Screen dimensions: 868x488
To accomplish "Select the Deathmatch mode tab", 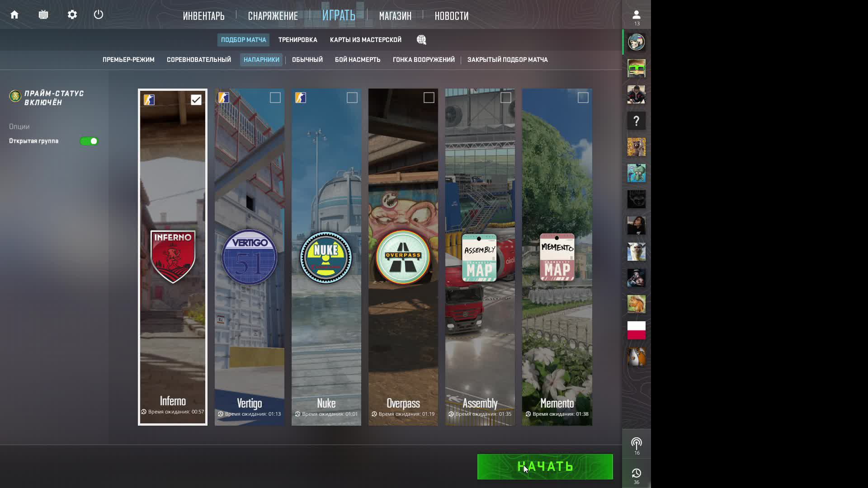I will pos(357,60).
